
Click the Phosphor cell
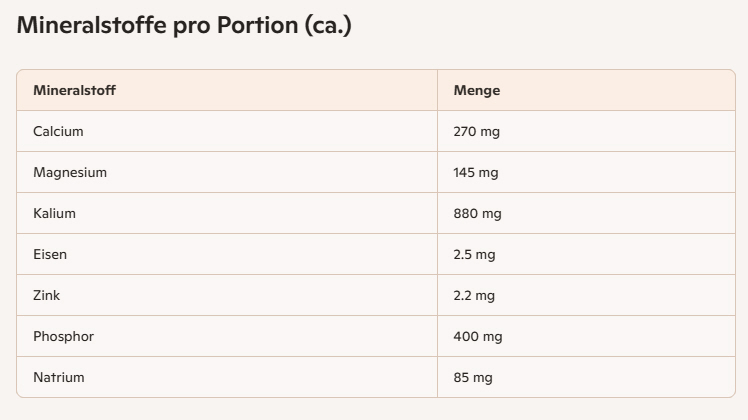click(63, 336)
